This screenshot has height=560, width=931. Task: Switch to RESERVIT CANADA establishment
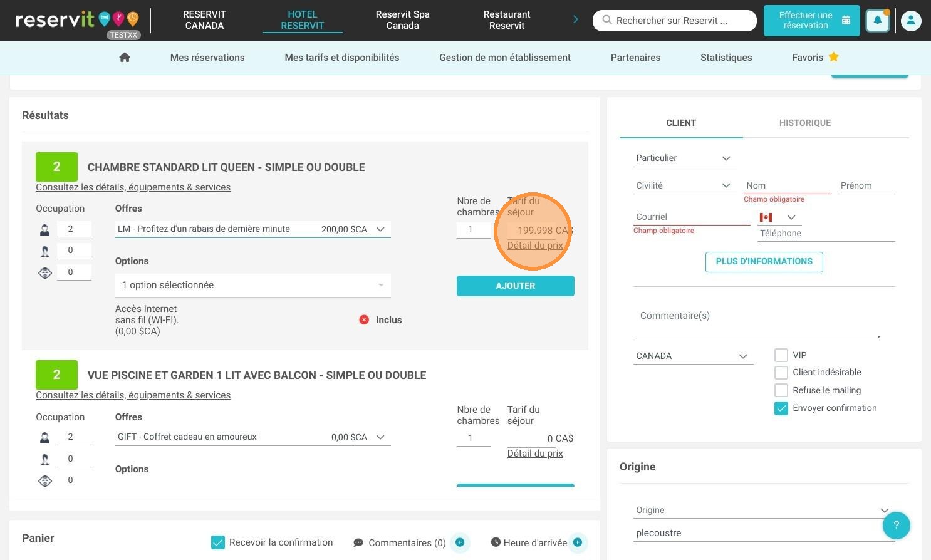(x=204, y=20)
